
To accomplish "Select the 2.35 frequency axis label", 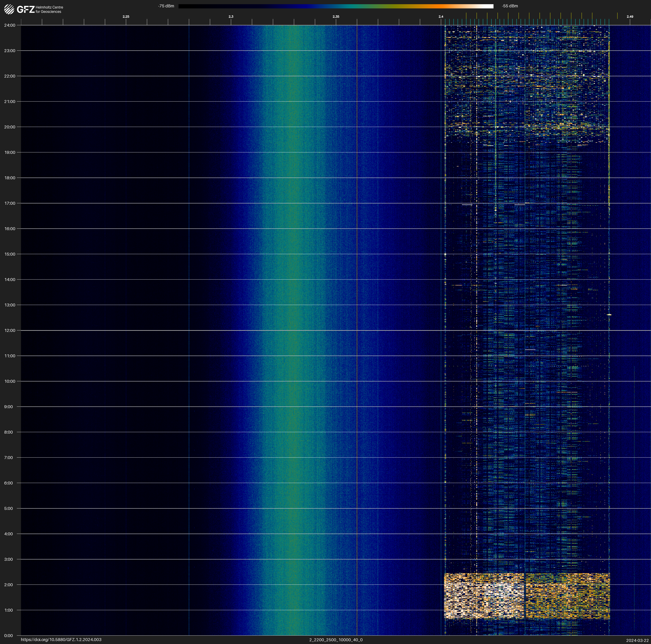I will click(336, 17).
